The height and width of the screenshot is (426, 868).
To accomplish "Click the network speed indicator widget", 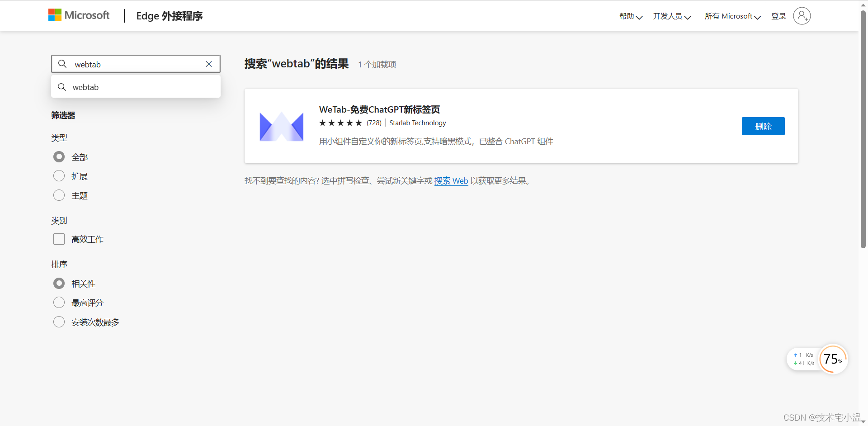I will pyautogui.click(x=804, y=359).
